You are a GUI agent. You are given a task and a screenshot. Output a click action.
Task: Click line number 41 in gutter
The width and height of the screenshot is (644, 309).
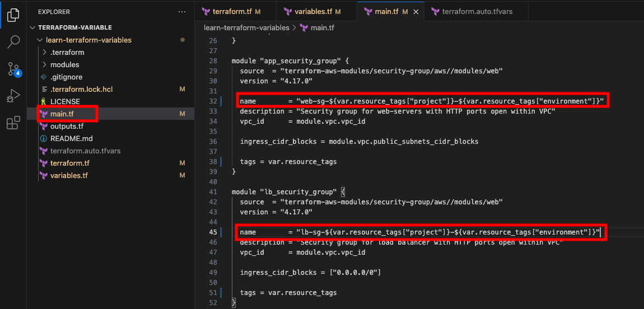[x=213, y=191]
